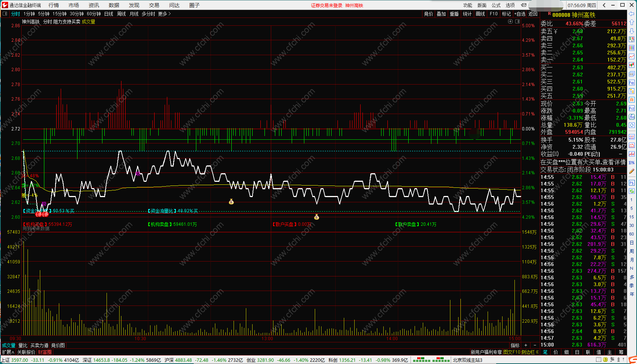
Task: Open the candlestick chart sidebar icon
Action: click(x=631, y=65)
